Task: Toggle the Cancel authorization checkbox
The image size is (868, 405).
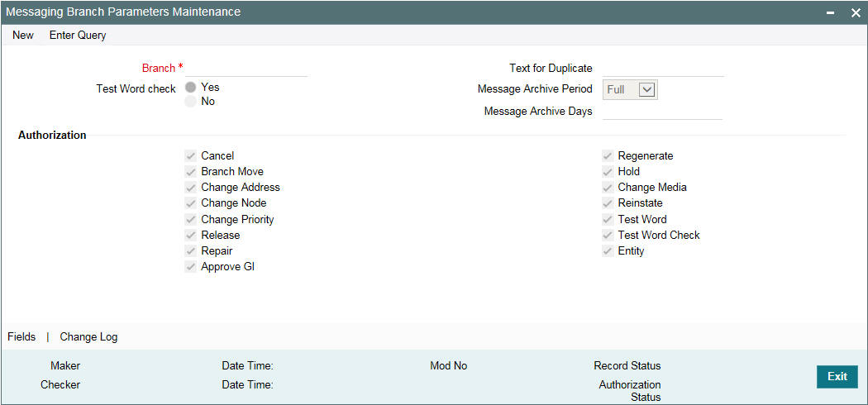Action: [x=191, y=156]
